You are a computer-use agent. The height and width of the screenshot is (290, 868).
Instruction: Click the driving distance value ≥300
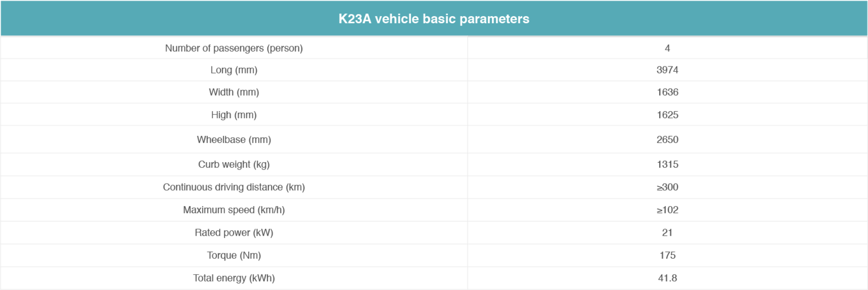click(667, 187)
